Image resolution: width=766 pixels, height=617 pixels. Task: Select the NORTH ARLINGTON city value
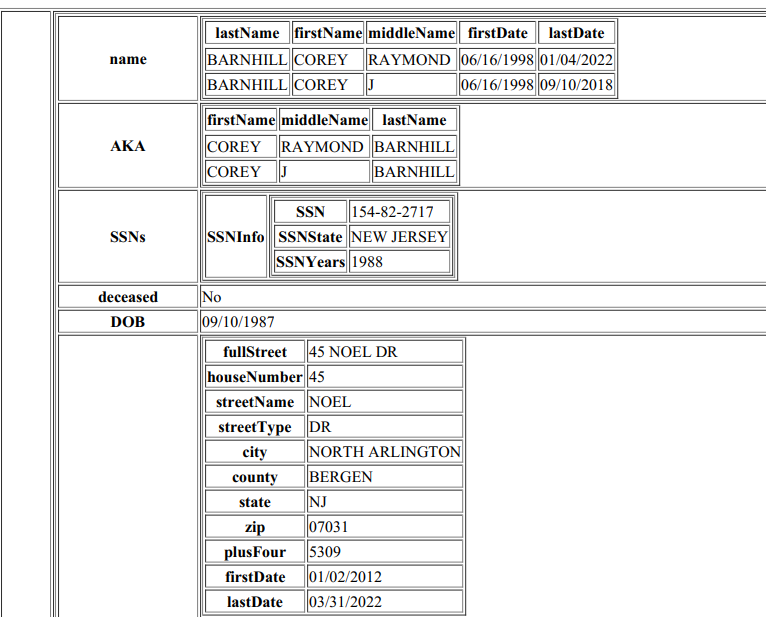[x=384, y=452]
